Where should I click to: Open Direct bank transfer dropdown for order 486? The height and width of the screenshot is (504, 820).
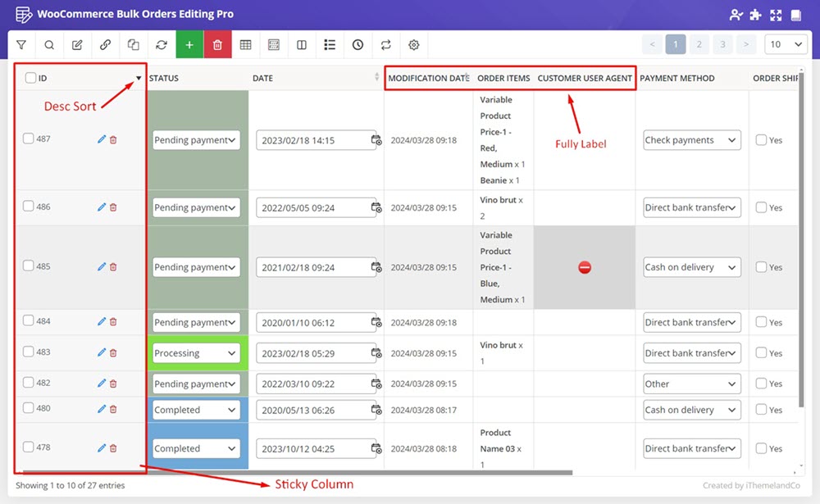(692, 207)
